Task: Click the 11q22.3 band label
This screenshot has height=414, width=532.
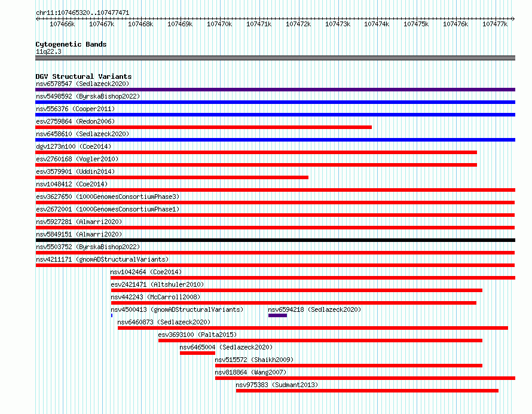Action: pyautogui.click(x=48, y=51)
